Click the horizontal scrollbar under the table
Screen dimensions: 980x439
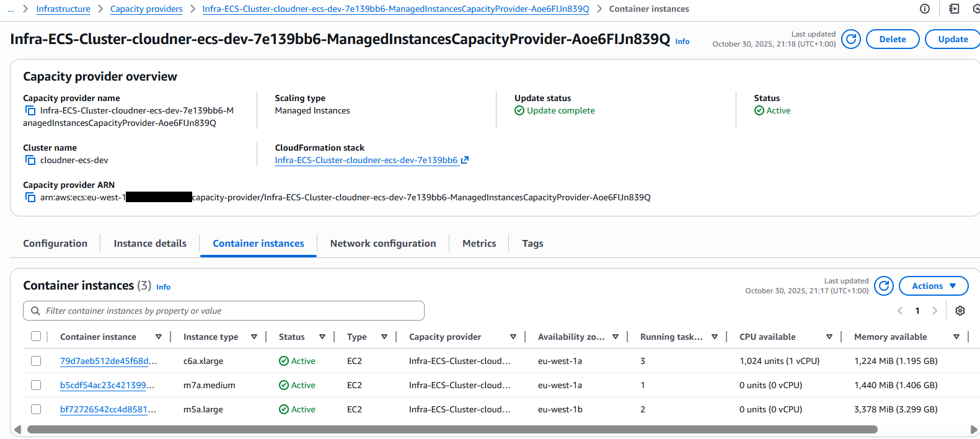point(452,429)
